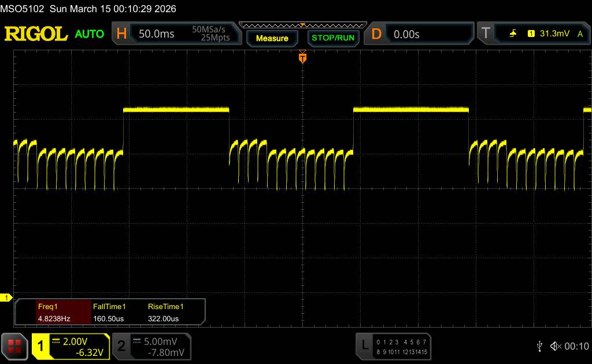
Task: Select the Freq1 measurement result
Action: click(x=53, y=312)
